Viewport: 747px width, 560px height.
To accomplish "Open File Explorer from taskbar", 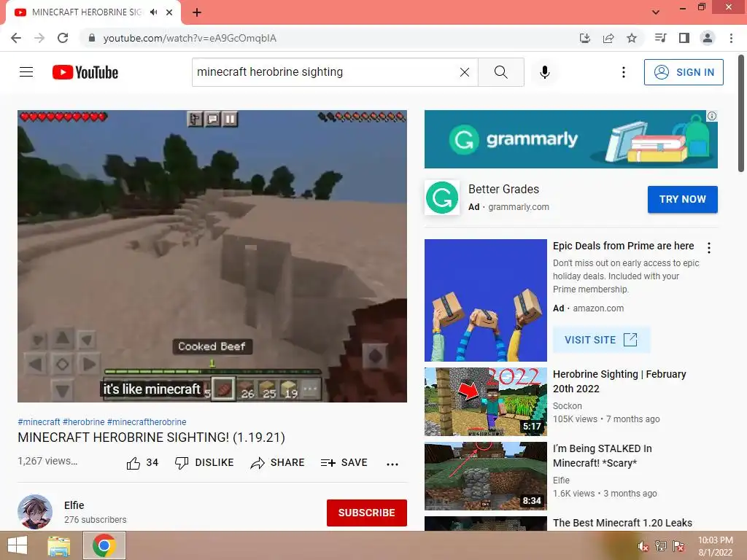I will tap(59, 545).
